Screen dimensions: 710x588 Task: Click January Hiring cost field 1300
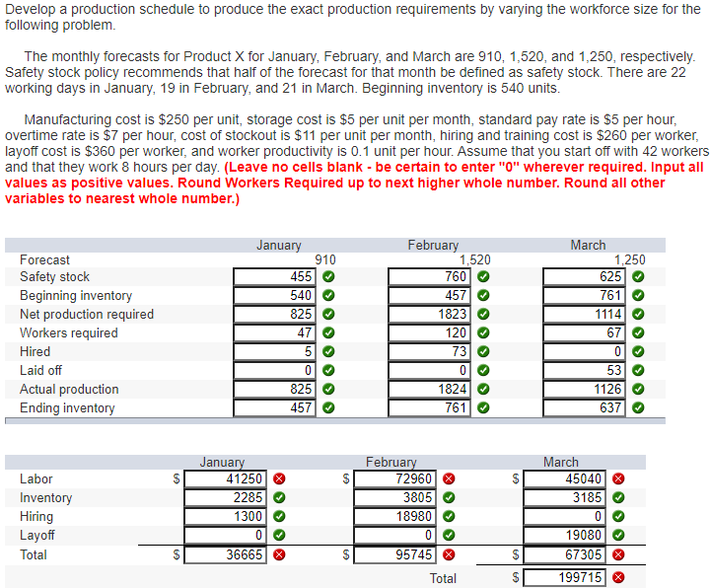[x=226, y=516]
